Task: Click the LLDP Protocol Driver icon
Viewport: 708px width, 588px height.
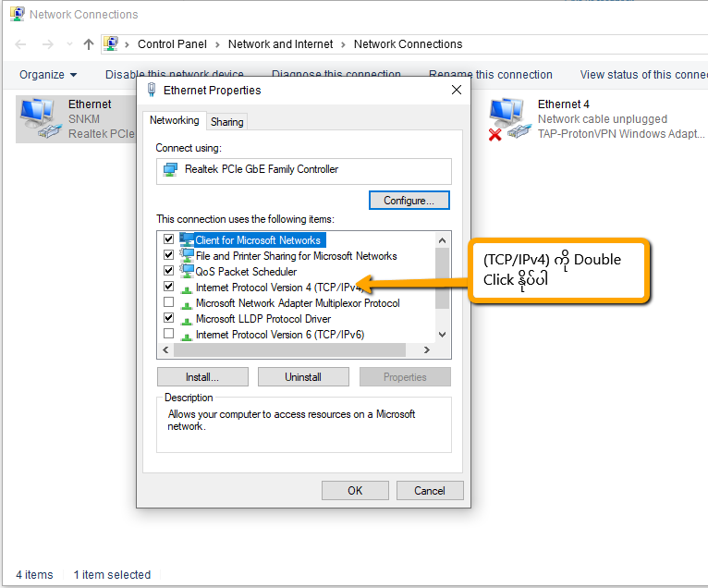Action: tap(187, 320)
